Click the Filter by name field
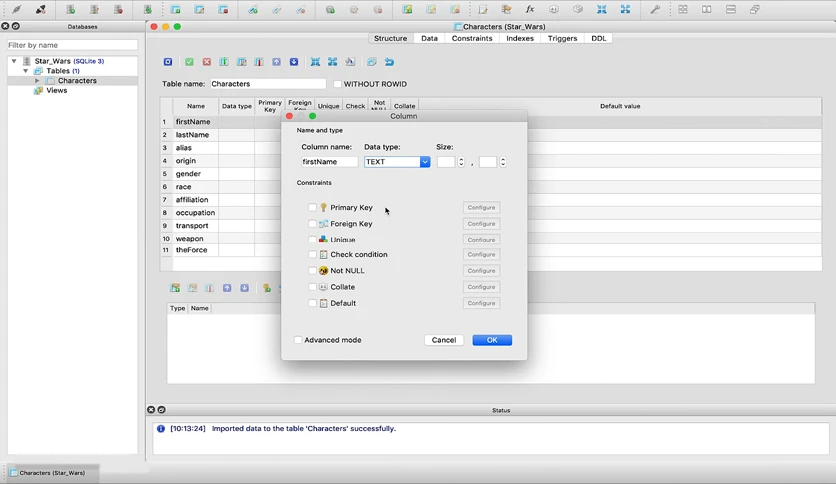The height and width of the screenshot is (484, 836). (72, 45)
